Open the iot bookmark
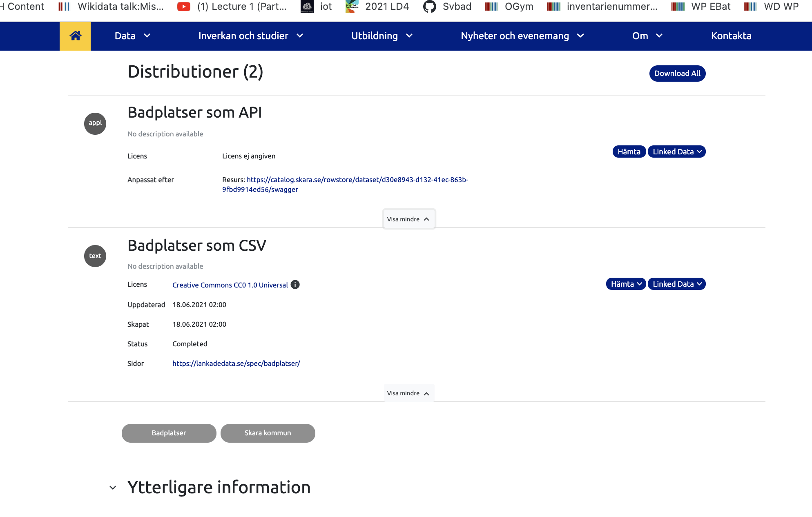 point(317,7)
